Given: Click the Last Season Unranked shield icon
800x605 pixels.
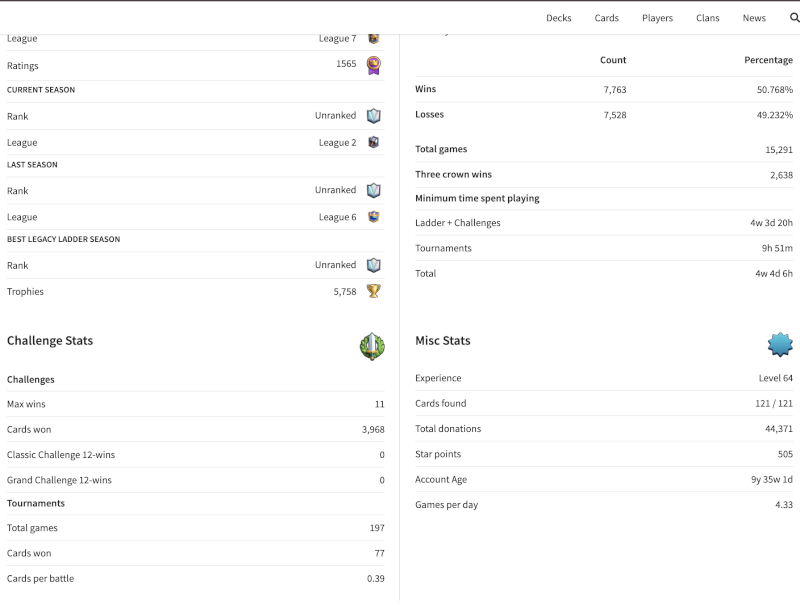Looking at the screenshot, I should tap(373, 190).
